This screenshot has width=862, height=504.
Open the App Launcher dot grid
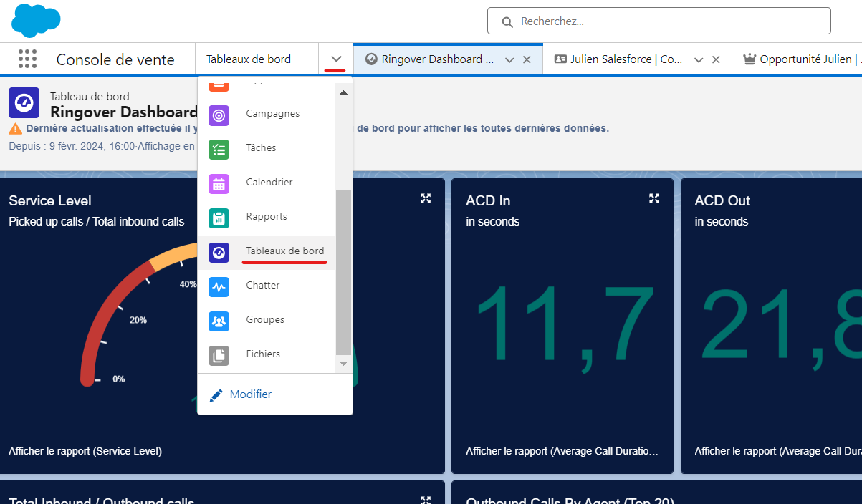[27, 59]
